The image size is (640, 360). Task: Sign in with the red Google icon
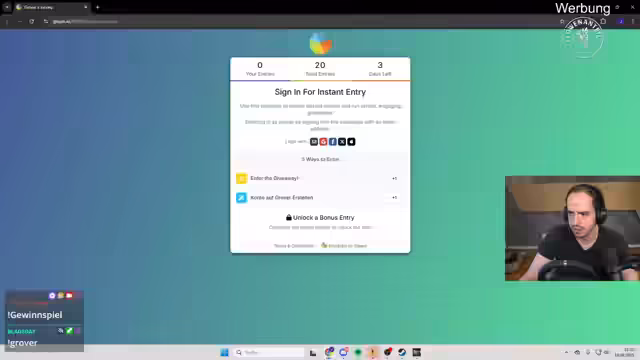point(323,142)
